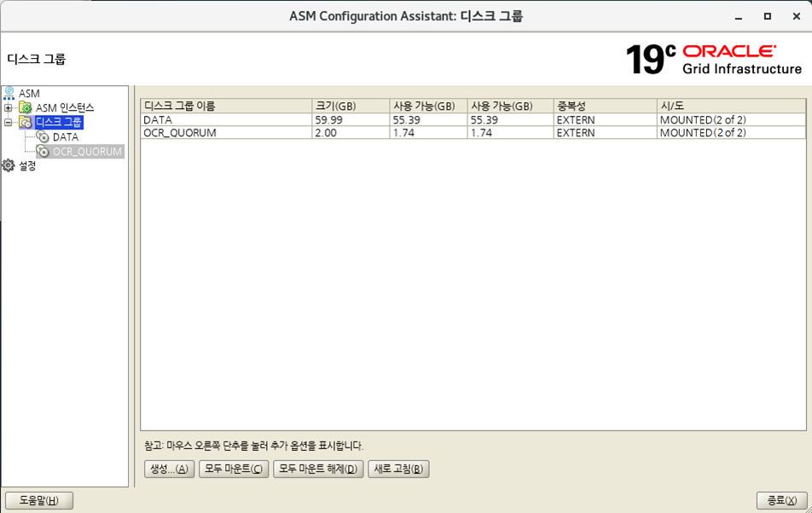
Task: Select 디스크 그룹 tree item
Action: click(59, 122)
